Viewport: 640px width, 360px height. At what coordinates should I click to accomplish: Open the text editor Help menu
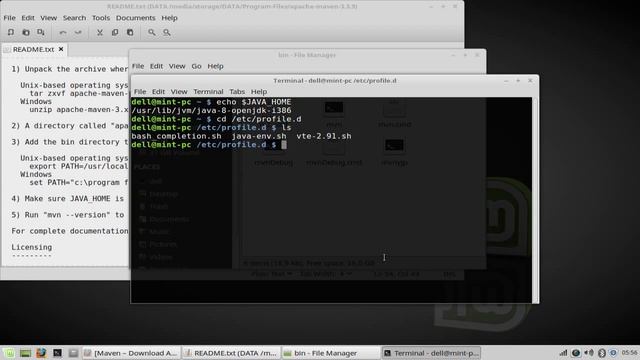pyautogui.click(x=169, y=18)
